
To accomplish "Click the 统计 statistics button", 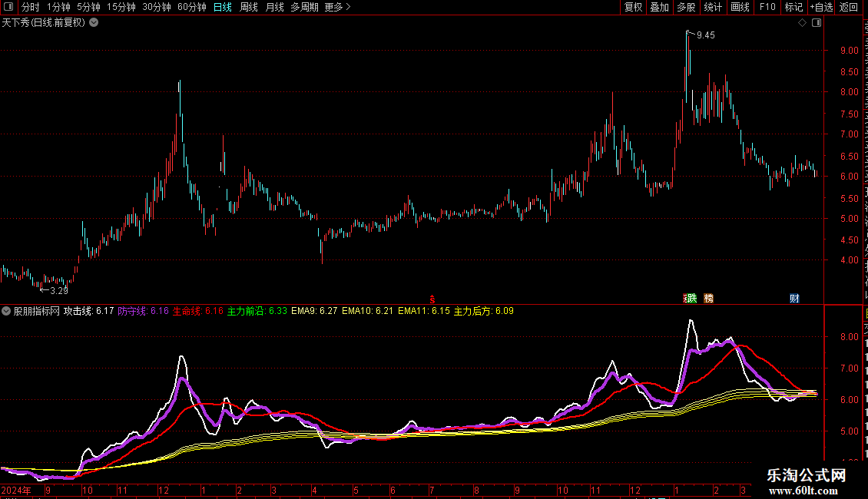I will 713,7.
